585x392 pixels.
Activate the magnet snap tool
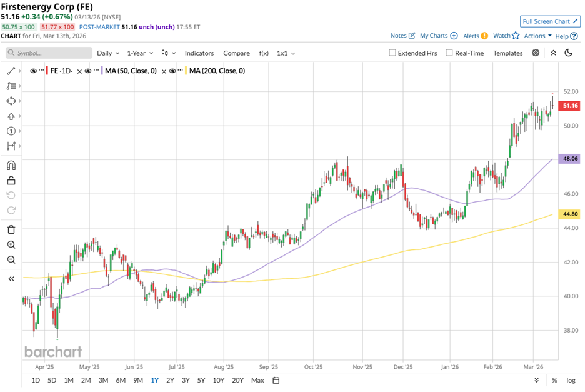(11, 166)
